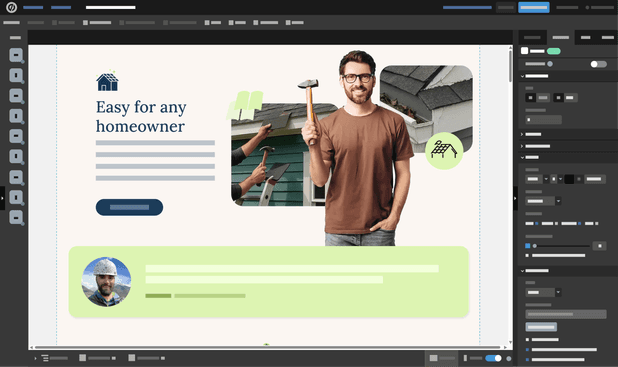Screen dimensions: 618x367
Task: Expand the tree arrow in the bottom bar
Action: click(x=35, y=358)
